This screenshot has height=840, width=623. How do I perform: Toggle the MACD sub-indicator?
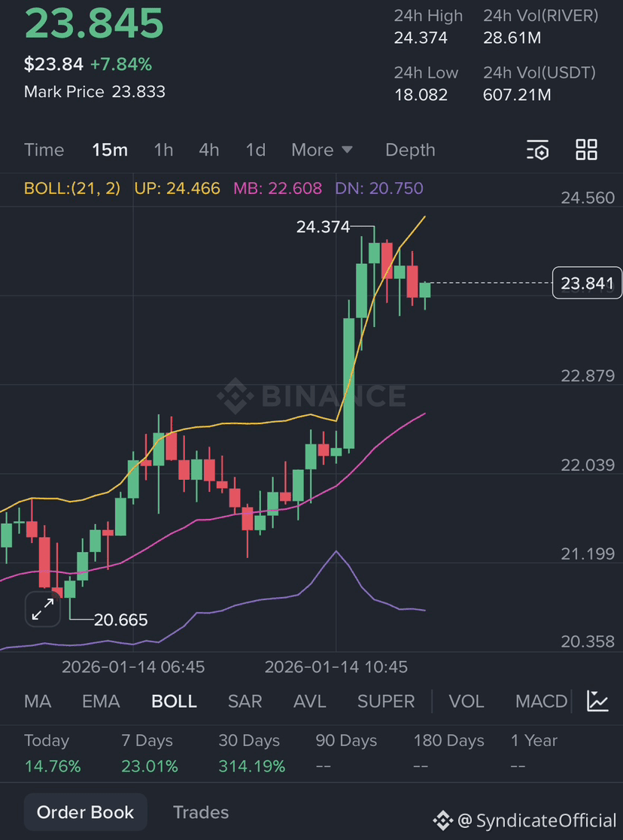541,701
